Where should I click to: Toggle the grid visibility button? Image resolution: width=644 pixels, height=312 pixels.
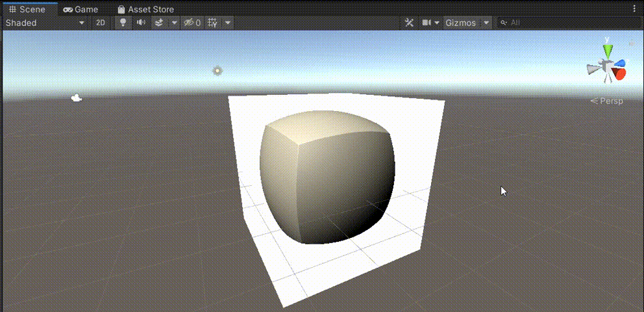212,23
